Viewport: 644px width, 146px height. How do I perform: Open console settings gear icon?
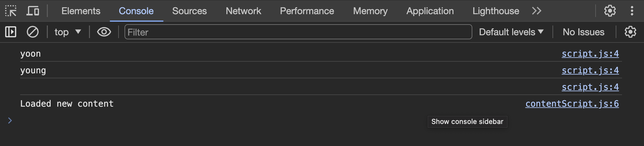[630, 32]
